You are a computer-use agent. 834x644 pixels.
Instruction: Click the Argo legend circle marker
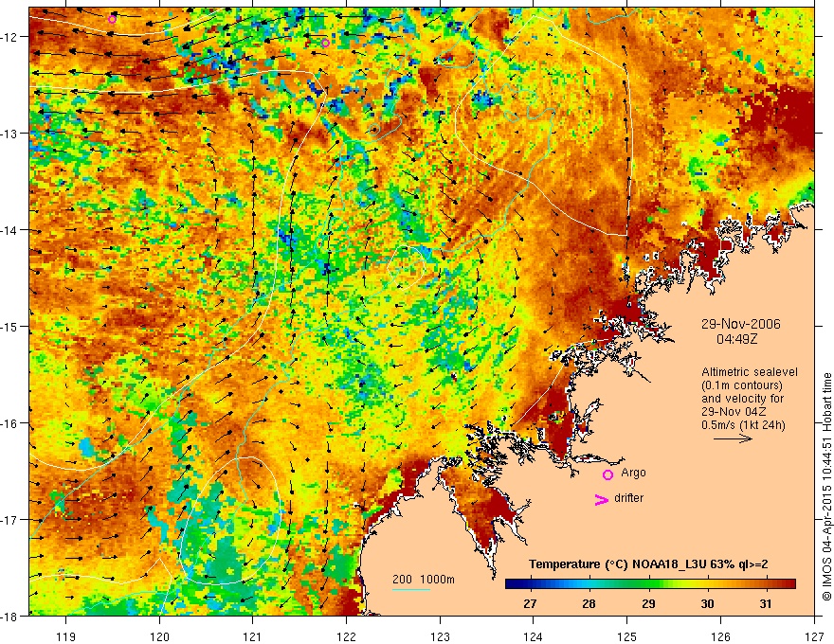(x=607, y=474)
